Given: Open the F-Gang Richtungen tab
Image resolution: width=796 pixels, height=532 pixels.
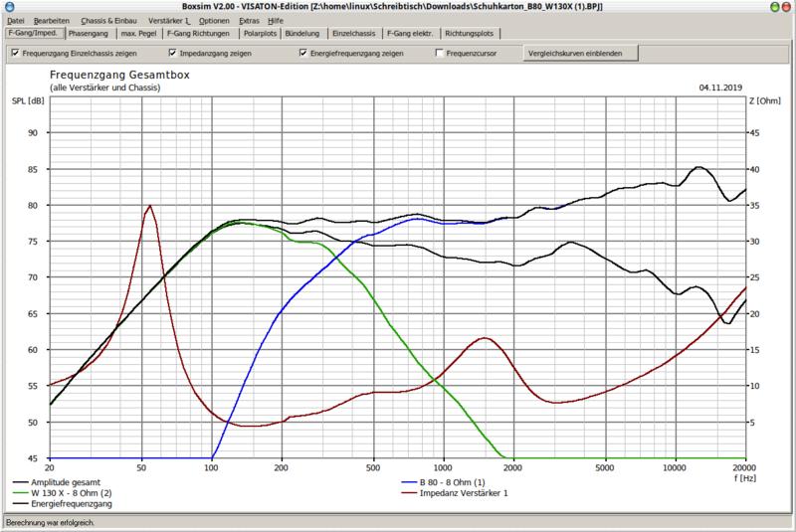Looking at the screenshot, I should 198,34.
